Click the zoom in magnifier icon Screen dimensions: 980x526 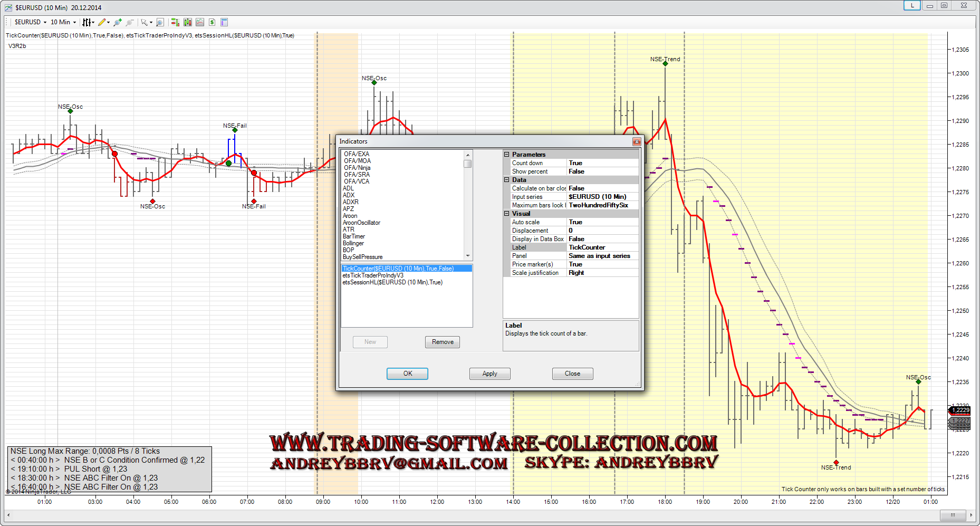pyautogui.click(x=117, y=22)
